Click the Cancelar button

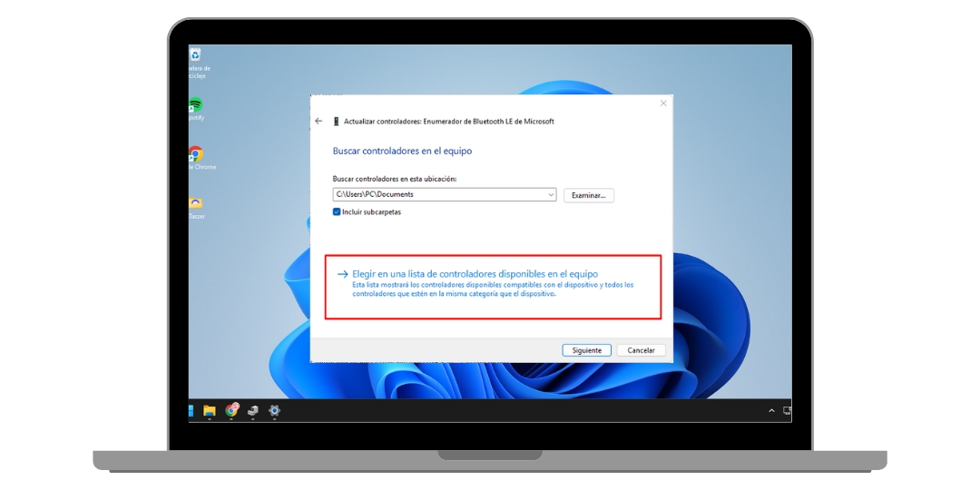[642, 350]
